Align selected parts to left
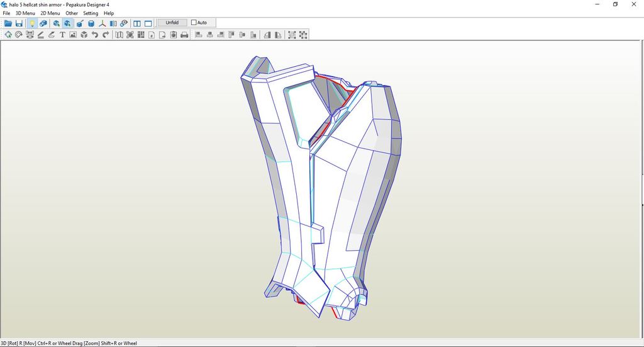This screenshot has height=347, width=644. 199,35
